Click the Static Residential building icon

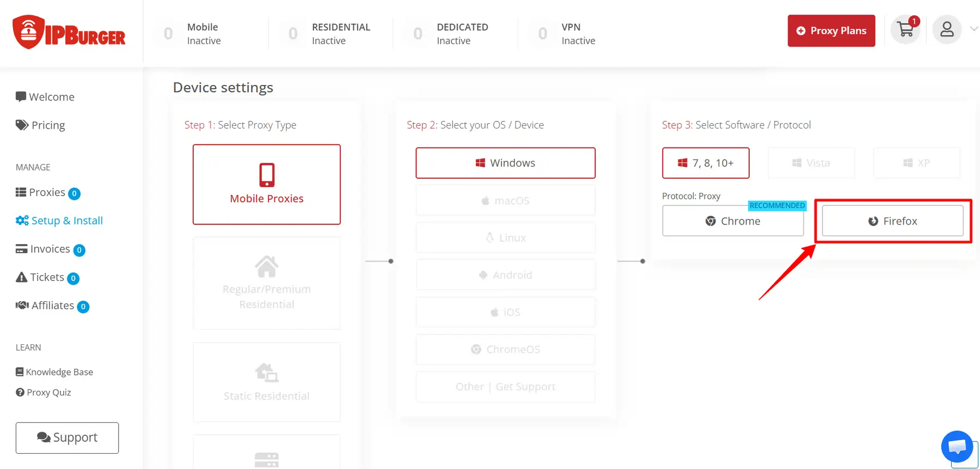(x=267, y=372)
